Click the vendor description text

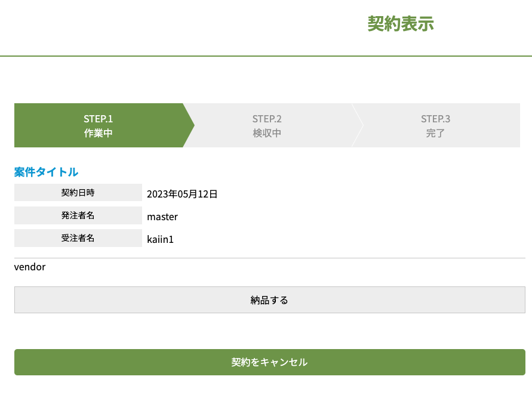pyautogui.click(x=30, y=267)
